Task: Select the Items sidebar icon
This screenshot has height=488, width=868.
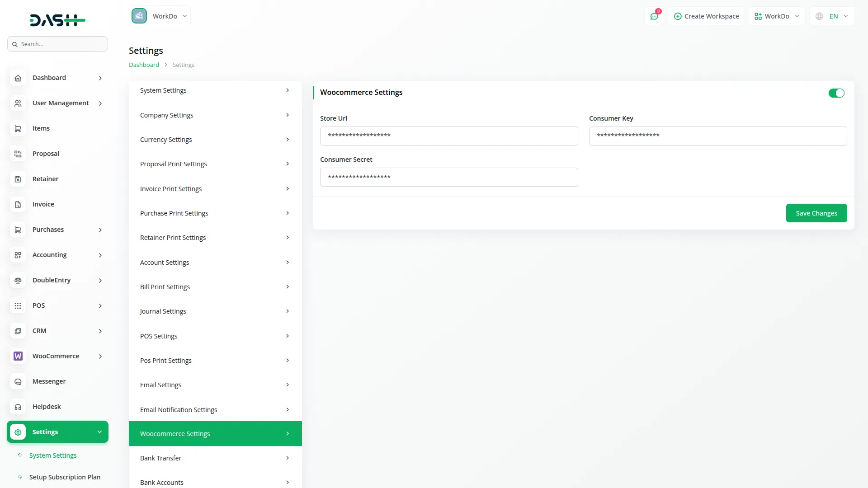Action: point(18,128)
